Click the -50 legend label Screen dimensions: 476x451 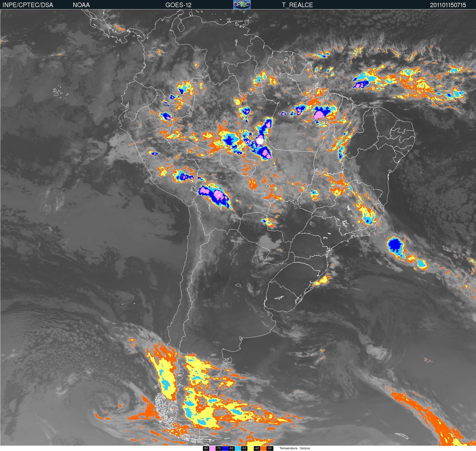[244, 448]
